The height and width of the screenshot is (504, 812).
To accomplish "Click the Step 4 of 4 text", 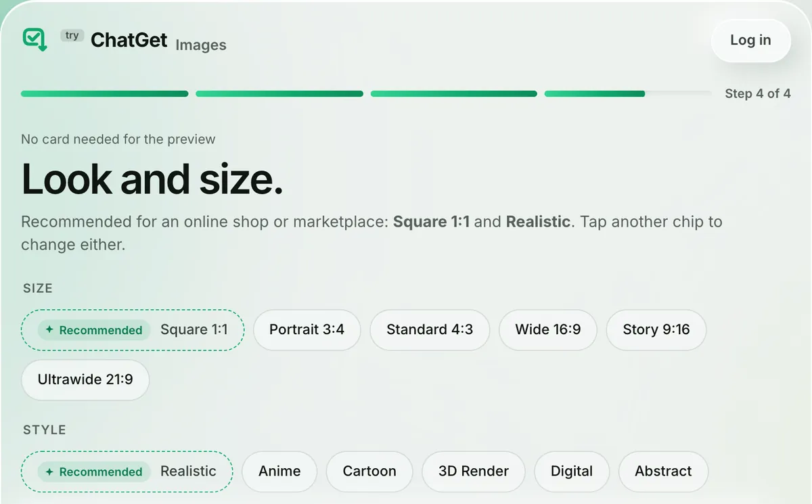I will point(758,94).
